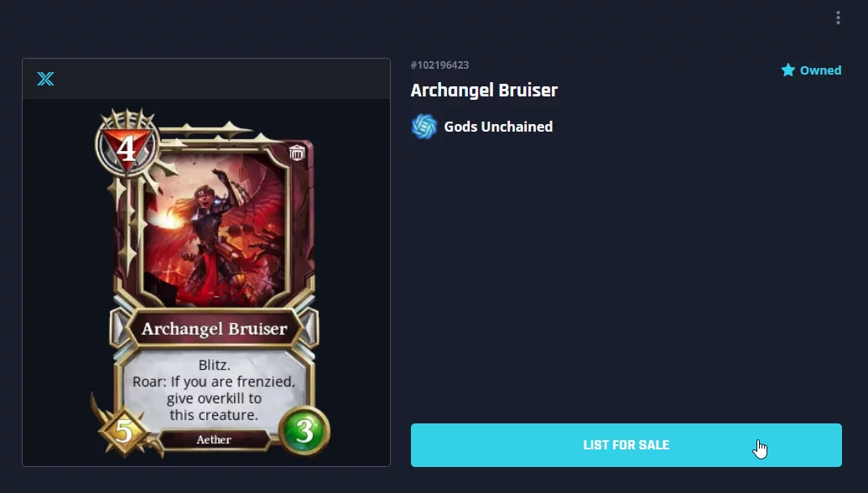
Task: Open the three-dot options menu
Action: pyautogui.click(x=838, y=18)
